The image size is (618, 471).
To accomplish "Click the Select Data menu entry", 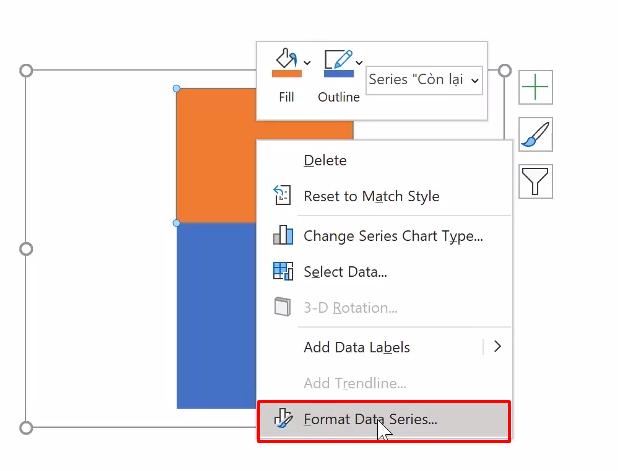I will coord(345,271).
